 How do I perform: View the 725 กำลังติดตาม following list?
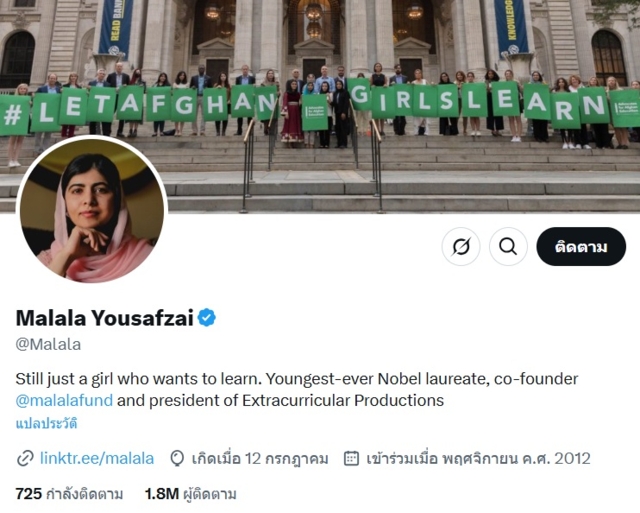tap(69, 494)
